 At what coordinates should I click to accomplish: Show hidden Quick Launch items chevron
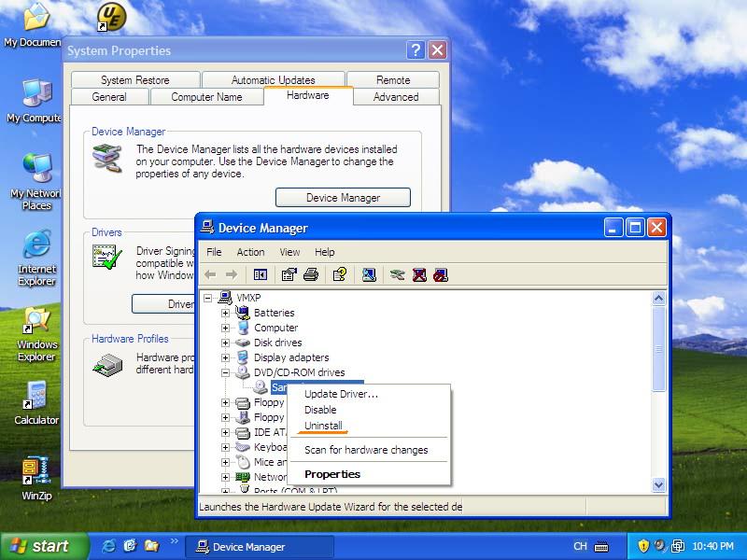click(175, 541)
